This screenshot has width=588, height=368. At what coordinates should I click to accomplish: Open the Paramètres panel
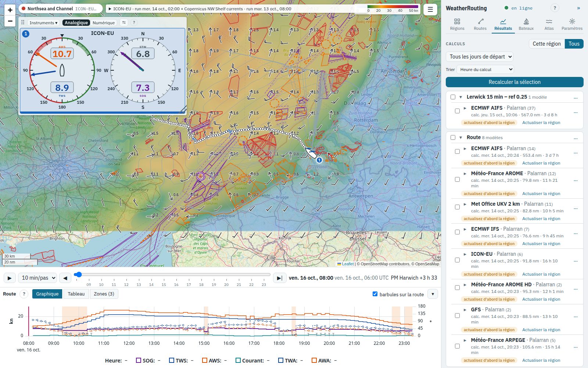click(572, 25)
